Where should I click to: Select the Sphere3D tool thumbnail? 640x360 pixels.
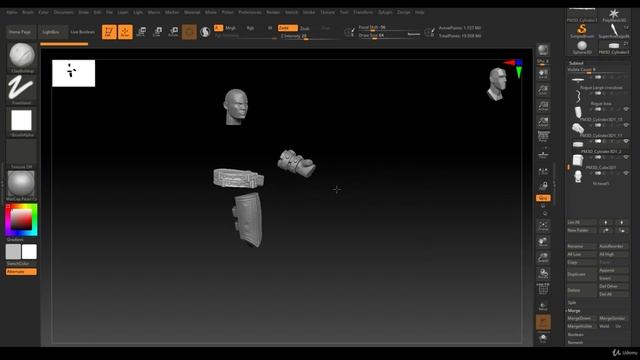pyautogui.click(x=582, y=47)
